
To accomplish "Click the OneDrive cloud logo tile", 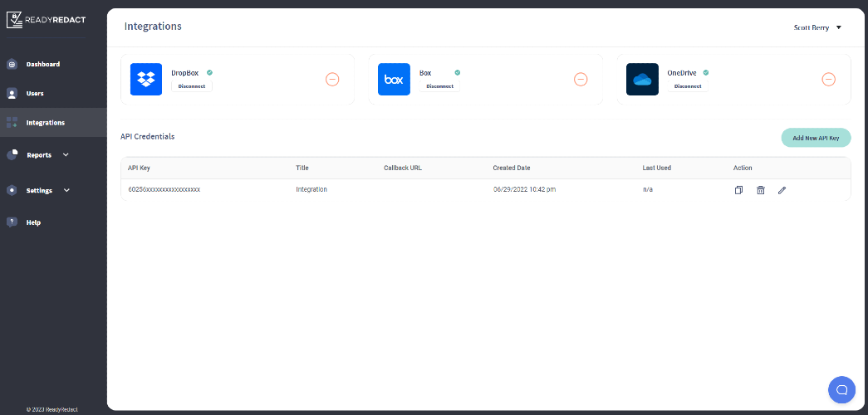I will tap(642, 79).
